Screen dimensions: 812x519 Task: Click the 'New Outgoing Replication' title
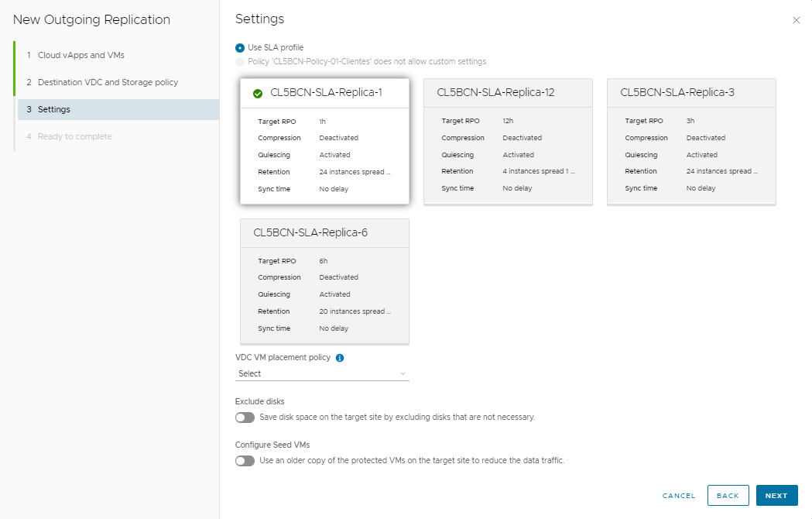91,19
